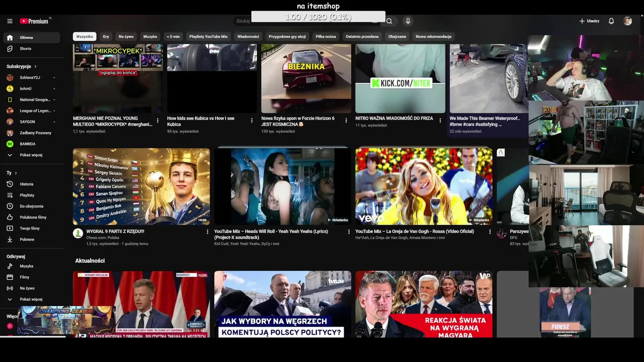Viewport: 644px width, 362px height.
Task: Open more options for Kubica video
Action: pos(252,121)
